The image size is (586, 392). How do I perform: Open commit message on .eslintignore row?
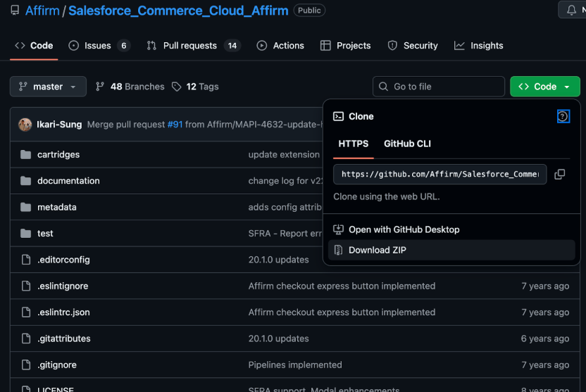tap(342, 286)
